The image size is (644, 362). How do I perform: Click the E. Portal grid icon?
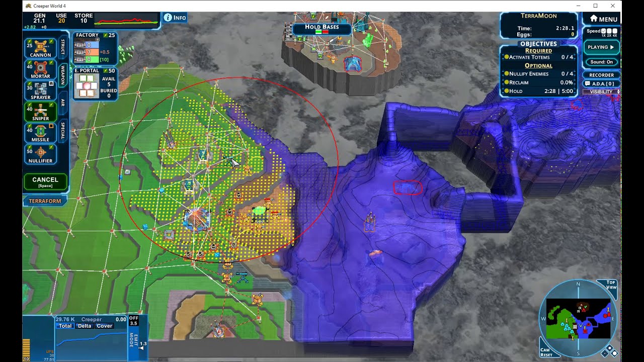[x=87, y=85]
